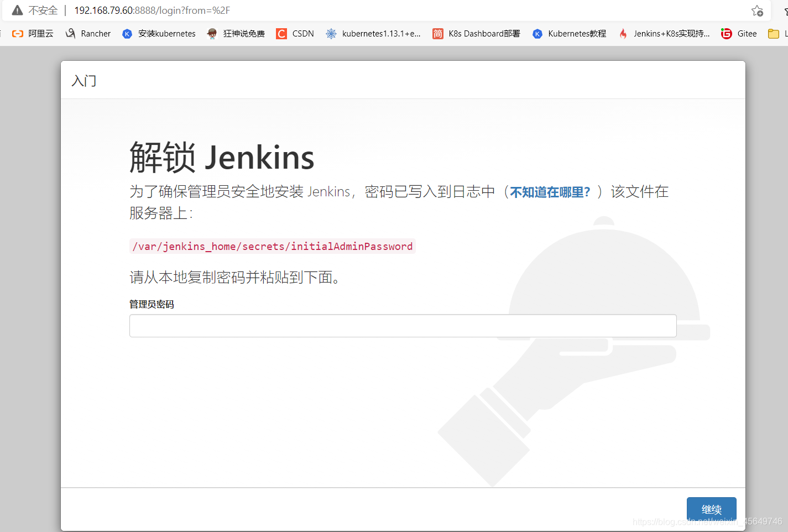Click the 阿里云 bookmark icon
This screenshot has width=788, height=532.
coord(18,34)
